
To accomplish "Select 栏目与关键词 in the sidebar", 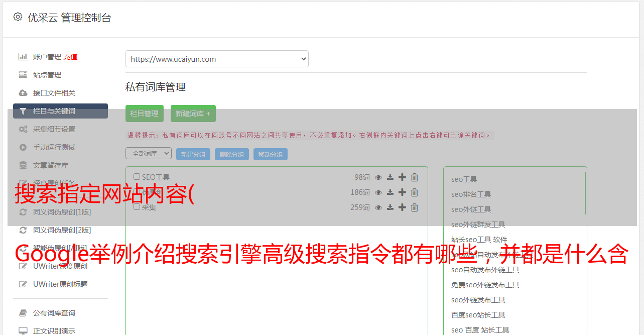I will [x=60, y=111].
